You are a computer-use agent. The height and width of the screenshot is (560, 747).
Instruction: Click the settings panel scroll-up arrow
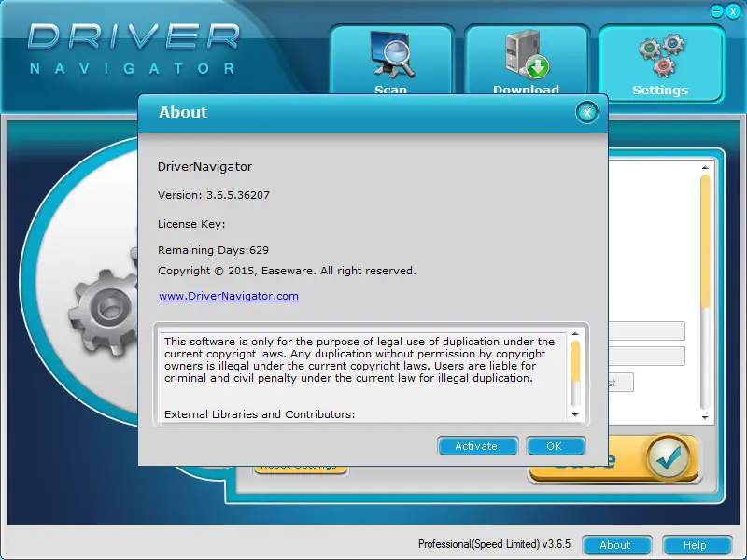(x=705, y=168)
